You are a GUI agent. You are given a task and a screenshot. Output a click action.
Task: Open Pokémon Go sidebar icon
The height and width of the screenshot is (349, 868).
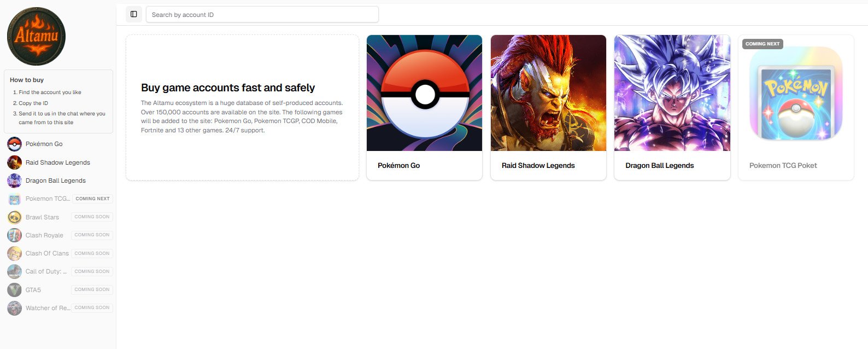pyautogui.click(x=14, y=144)
